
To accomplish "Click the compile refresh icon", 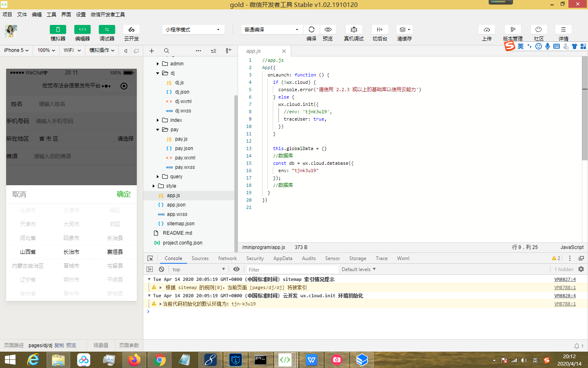I will point(312,29).
